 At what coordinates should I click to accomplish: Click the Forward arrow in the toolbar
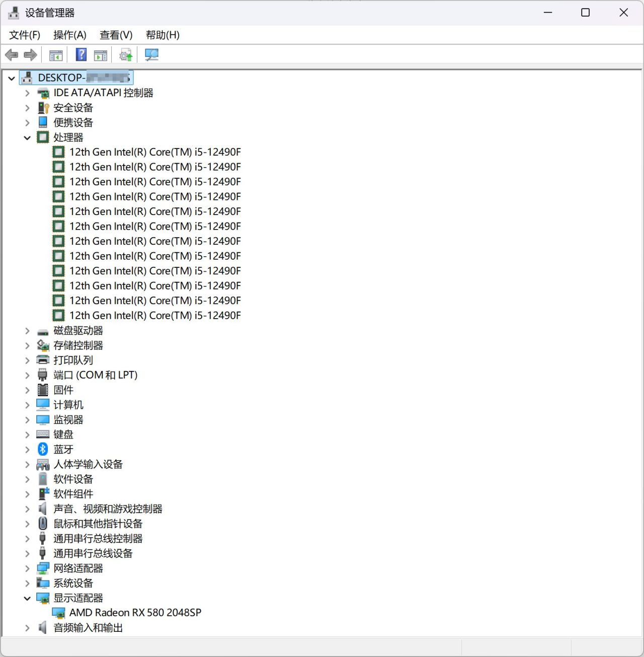point(30,55)
